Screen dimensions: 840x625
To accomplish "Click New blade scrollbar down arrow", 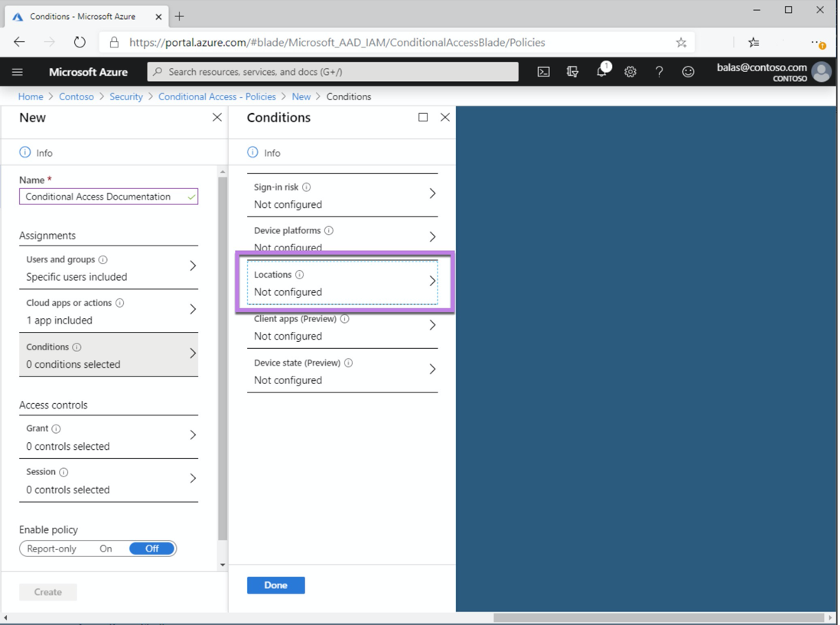I will point(223,565).
